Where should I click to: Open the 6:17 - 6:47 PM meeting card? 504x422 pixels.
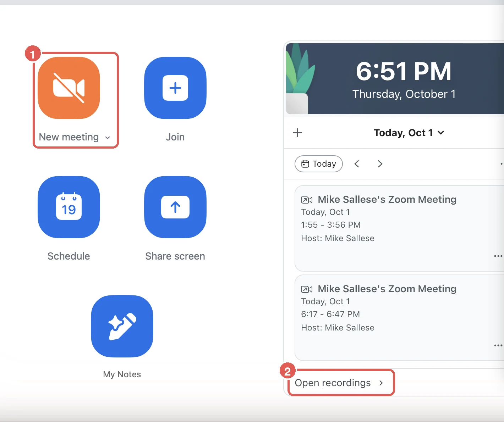pos(399,318)
